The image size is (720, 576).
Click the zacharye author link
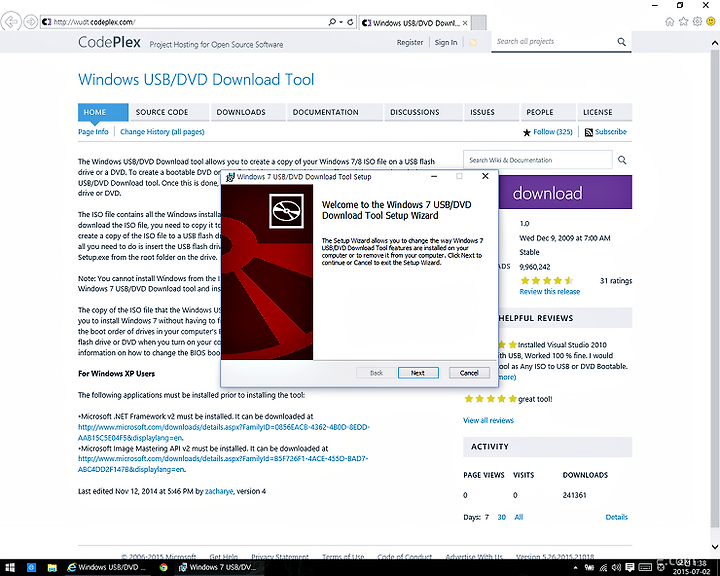(219, 491)
